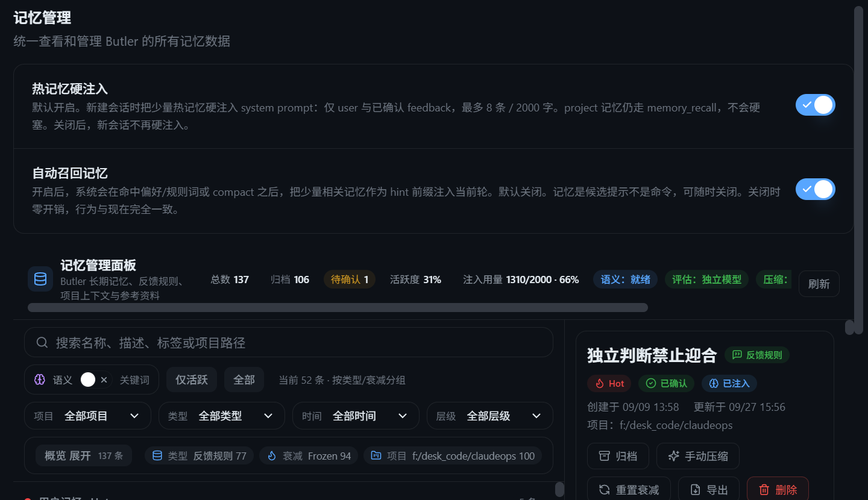Image resolution: width=868 pixels, height=500 pixels.
Task: Open the 类型 全部类型 dropdown
Action: [222, 416]
